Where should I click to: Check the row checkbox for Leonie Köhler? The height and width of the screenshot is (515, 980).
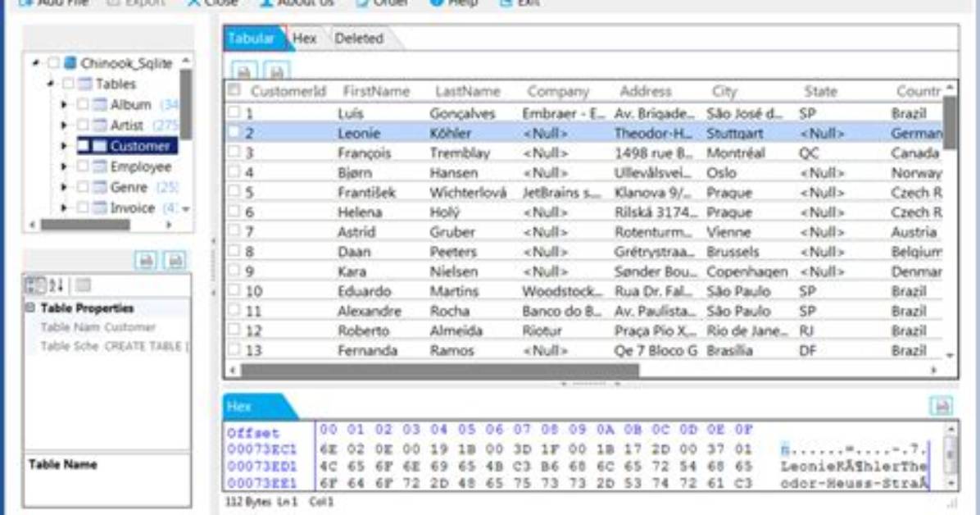click(234, 132)
